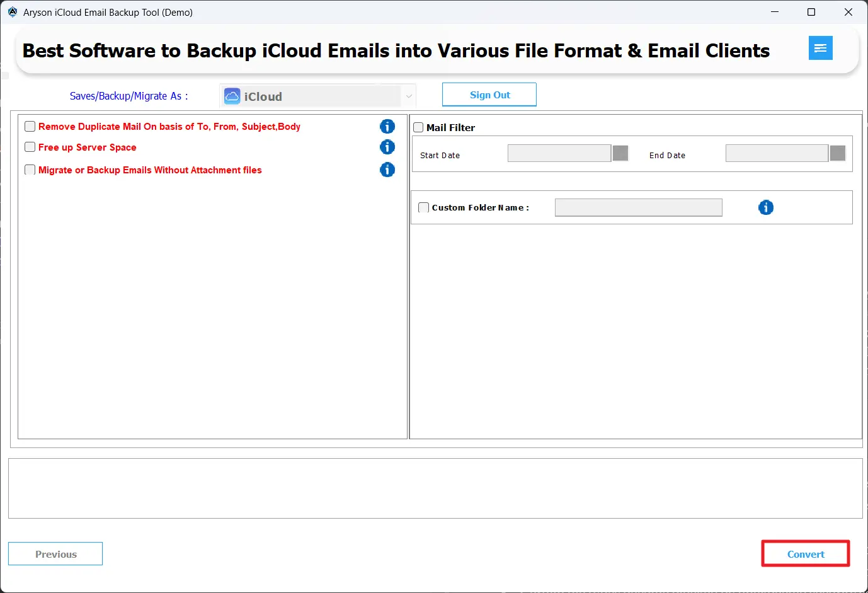Viewport: 868px width, 593px height.
Task: Click info icon beside Without Attachment files
Action: pos(387,170)
